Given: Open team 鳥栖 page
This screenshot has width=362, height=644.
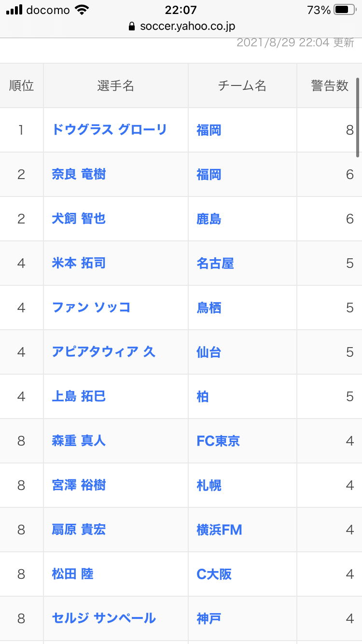Looking at the screenshot, I should (209, 308).
